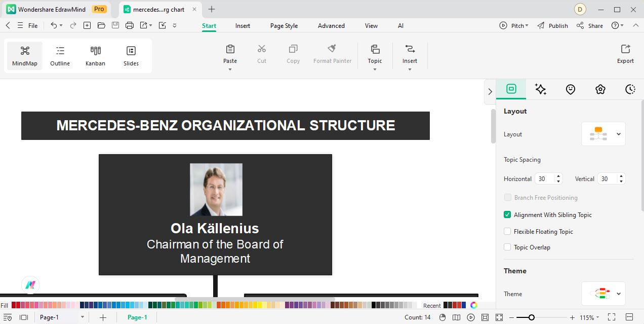Open the user account avatar D
The width and height of the screenshot is (644, 324).
[580, 9]
